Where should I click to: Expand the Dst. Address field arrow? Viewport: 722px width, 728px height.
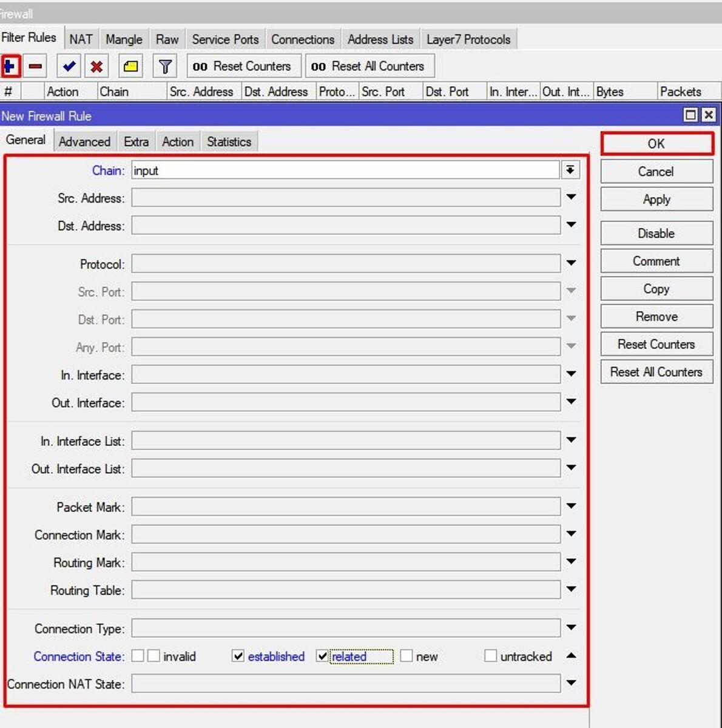pyautogui.click(x=571, y=225)
